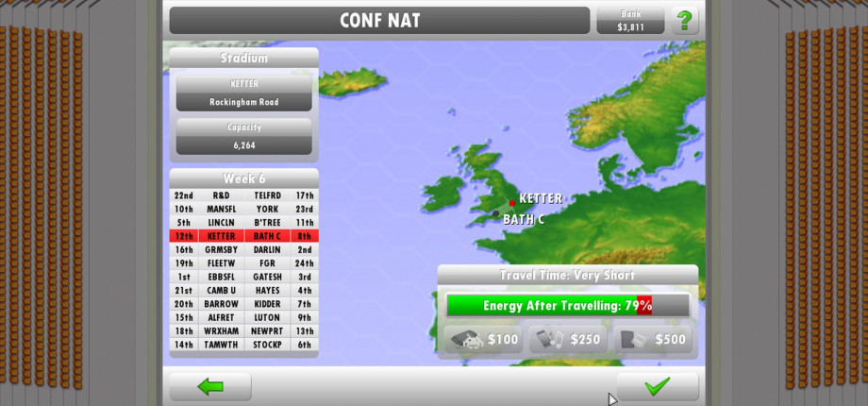Select the WRXHAM vs NEWPRT fixture
Screen dimensions: 868x406
click(x=243, y=331)
